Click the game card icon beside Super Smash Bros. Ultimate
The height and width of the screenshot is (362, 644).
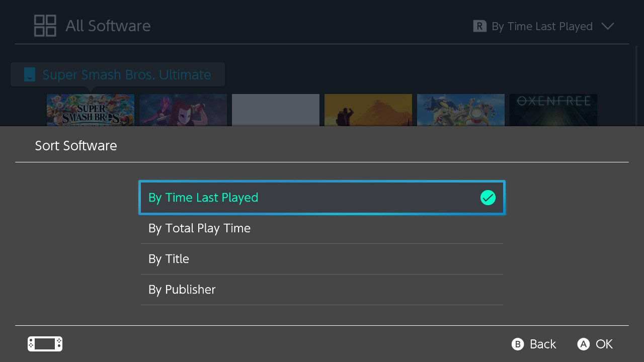29,74
